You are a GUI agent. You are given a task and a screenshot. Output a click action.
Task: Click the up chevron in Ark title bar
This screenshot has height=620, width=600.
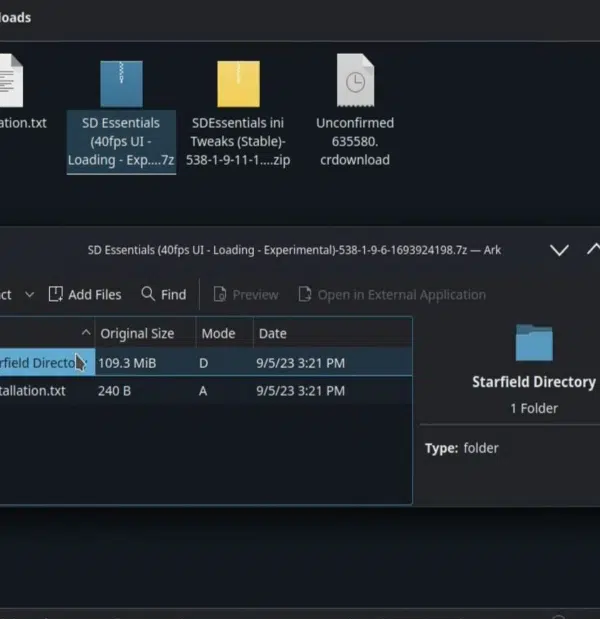pyautogui.click(x=594, y=249)
